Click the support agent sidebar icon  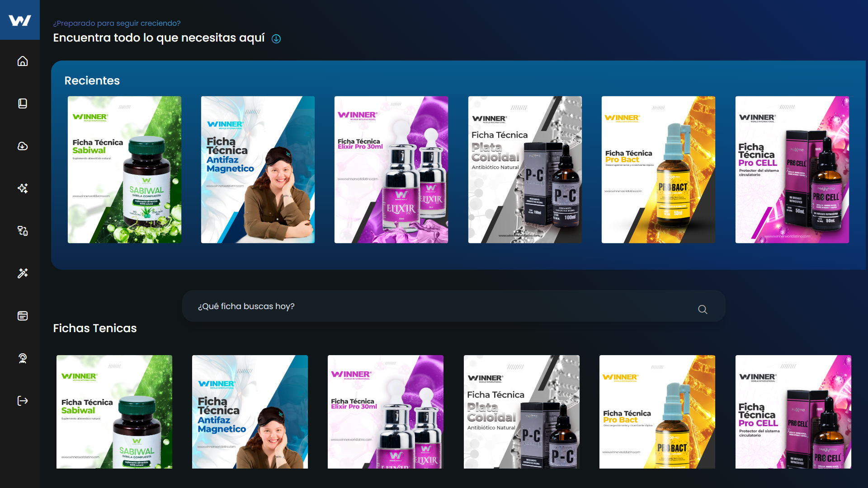(x=23, y=358)
